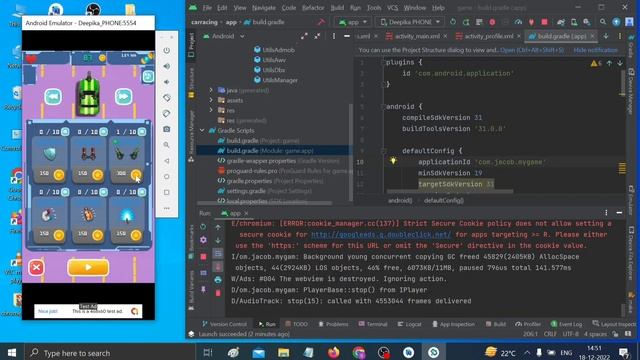Image resolution: width=640 pixels, height=360 pixels.
Task: Open emulator extended controls dots
Action: tap(167, 208)
